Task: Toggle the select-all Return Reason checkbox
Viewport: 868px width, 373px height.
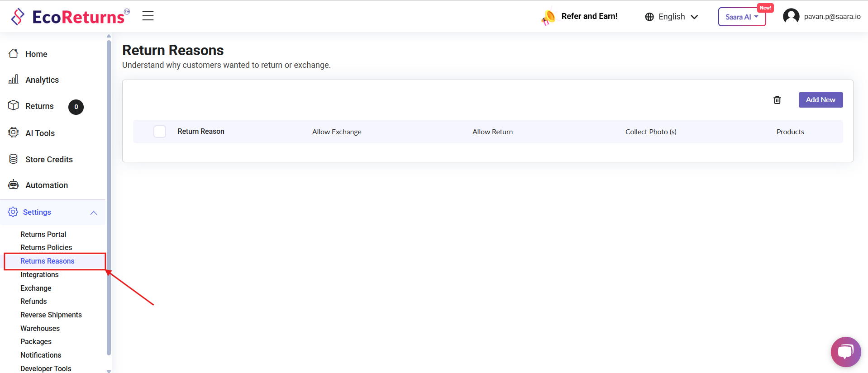Action: click(x=160, y=132)
